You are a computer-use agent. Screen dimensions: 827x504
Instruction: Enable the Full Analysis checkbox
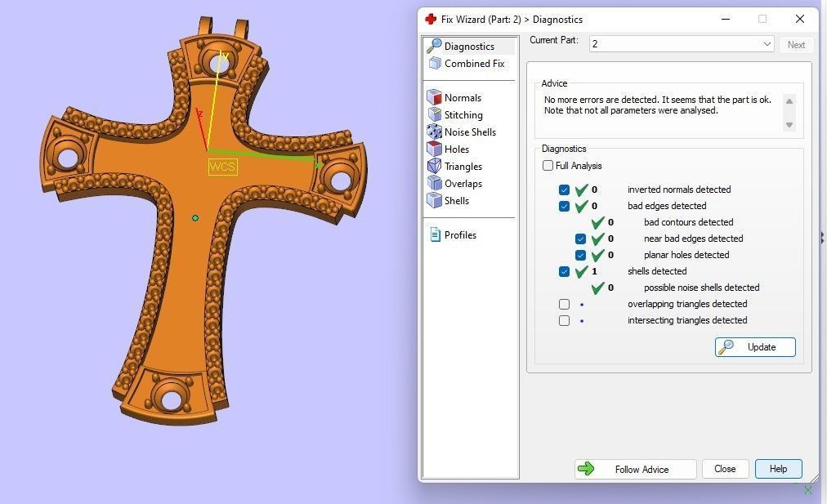(x=548, y=166)
